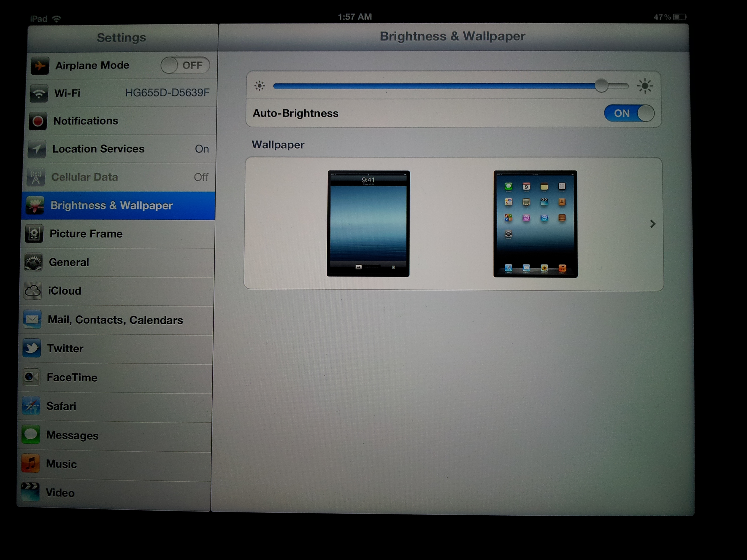Tap the HG655D-D5639F network name
This screenshot has width=747, height=560.
[167, 92]
